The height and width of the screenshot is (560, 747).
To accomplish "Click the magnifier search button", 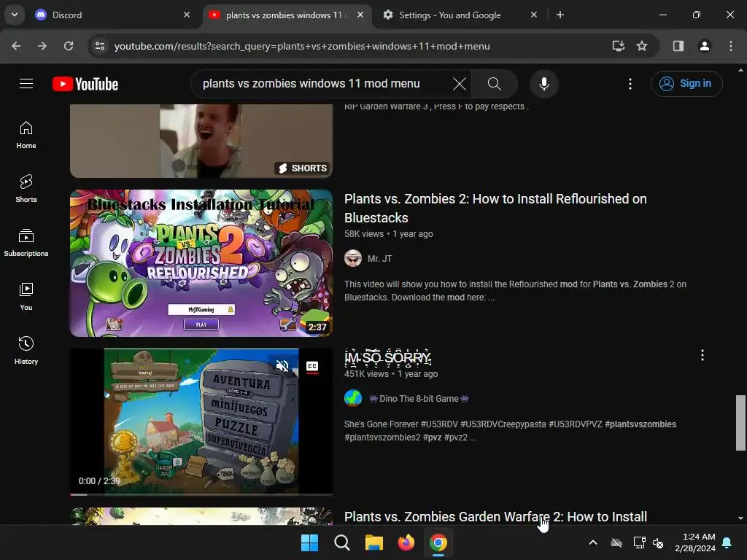I will pyautogui.click(x=495, y=84).
